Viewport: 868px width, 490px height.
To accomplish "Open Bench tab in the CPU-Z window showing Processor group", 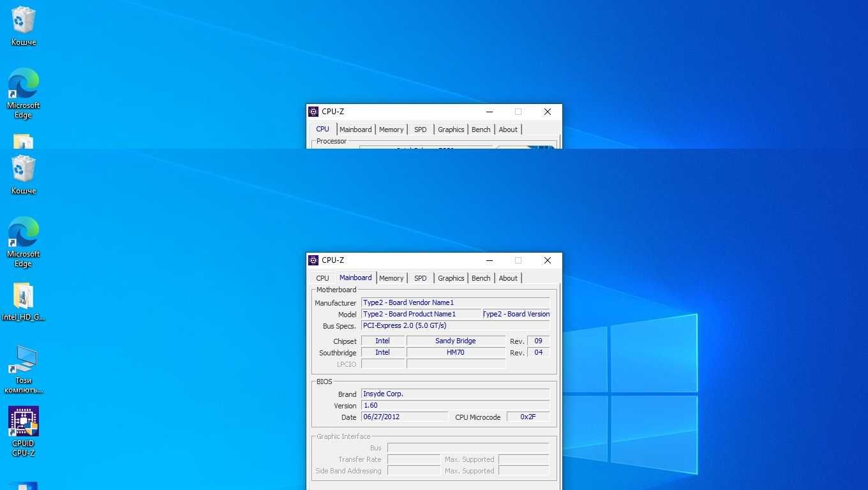I will click(481, 130).
